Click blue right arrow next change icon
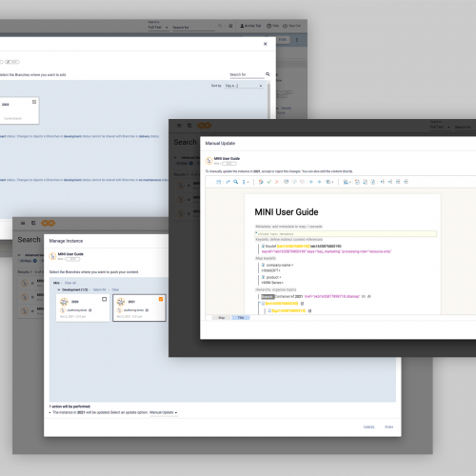 pos(319,182)
